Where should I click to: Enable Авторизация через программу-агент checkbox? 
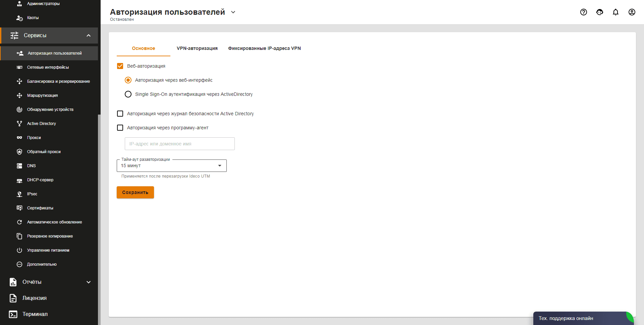(x=120, y=128)
